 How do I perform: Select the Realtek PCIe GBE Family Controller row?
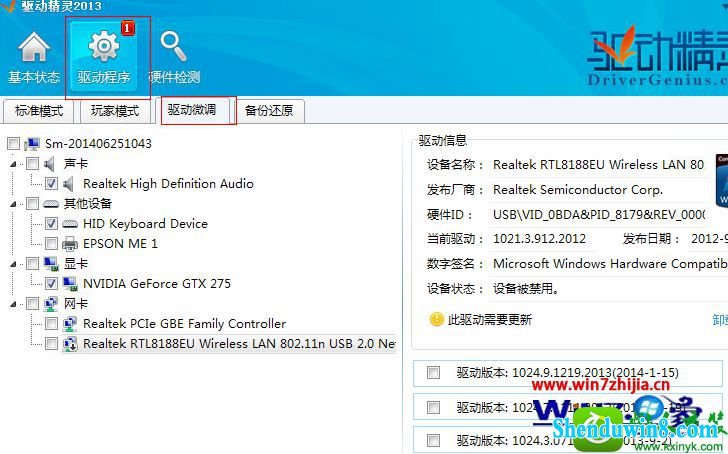tap(184, 324)
